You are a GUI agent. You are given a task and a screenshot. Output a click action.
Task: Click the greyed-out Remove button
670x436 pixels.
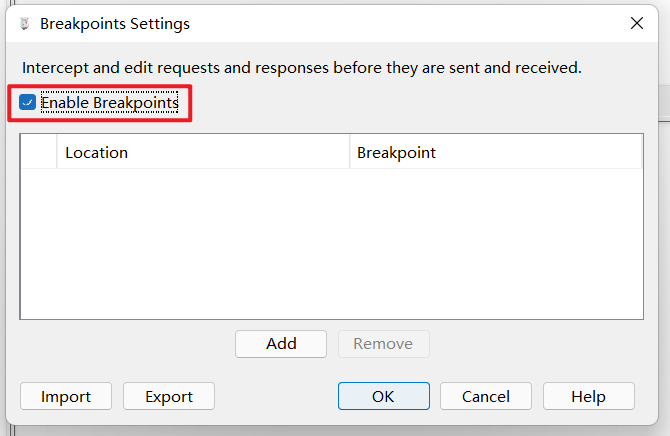point(383,344)
